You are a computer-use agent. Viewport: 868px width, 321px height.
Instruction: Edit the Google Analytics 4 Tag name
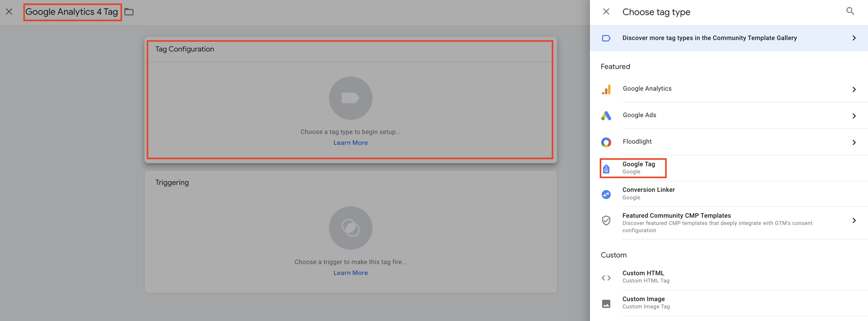(72, 12)
